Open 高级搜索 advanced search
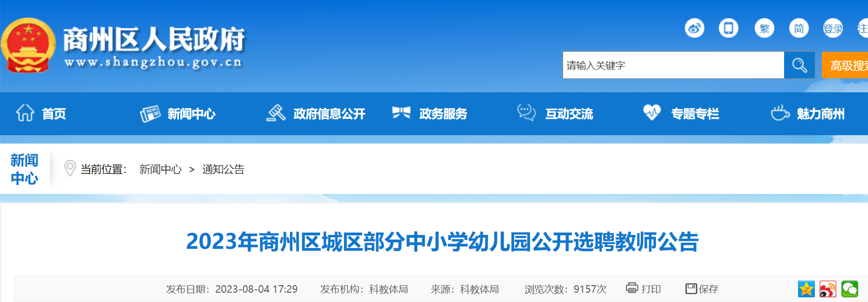 [x=845, y=65]
